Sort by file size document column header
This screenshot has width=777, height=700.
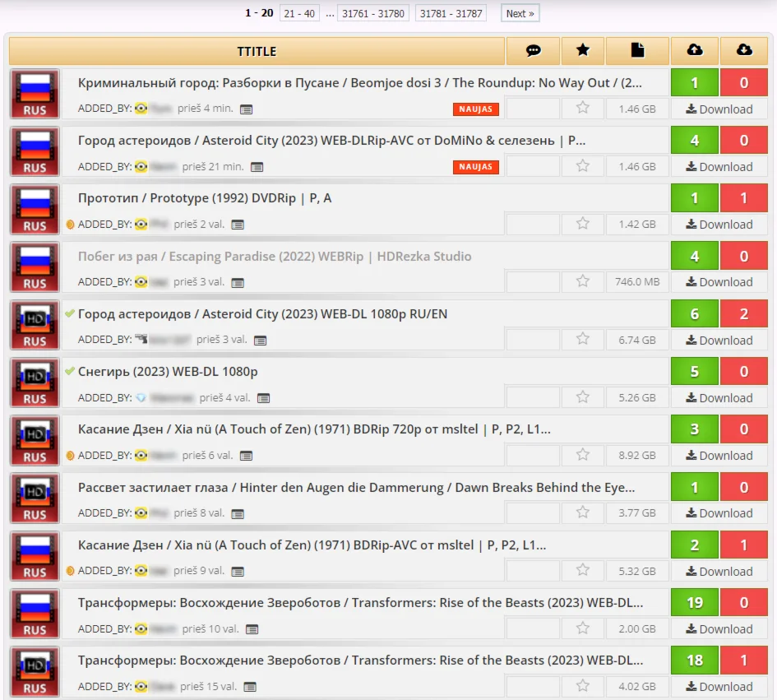(637, 50)
